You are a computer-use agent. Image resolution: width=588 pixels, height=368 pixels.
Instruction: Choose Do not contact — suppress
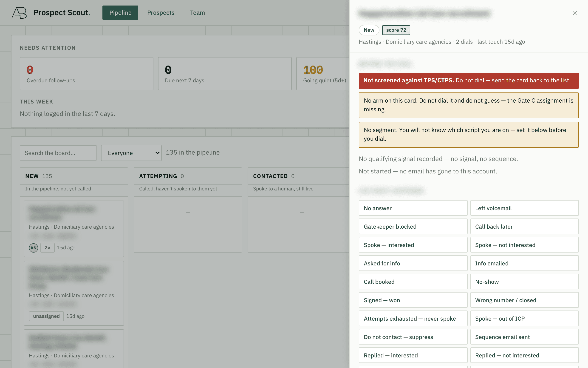click(x=413, y=337)
